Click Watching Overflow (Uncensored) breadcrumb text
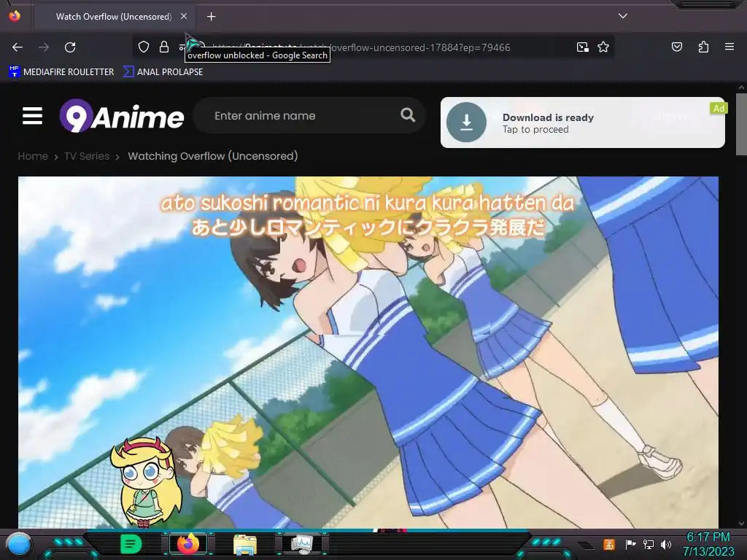Screen dimensions: 747x560 pyautogui.click(x=213, y=156)
